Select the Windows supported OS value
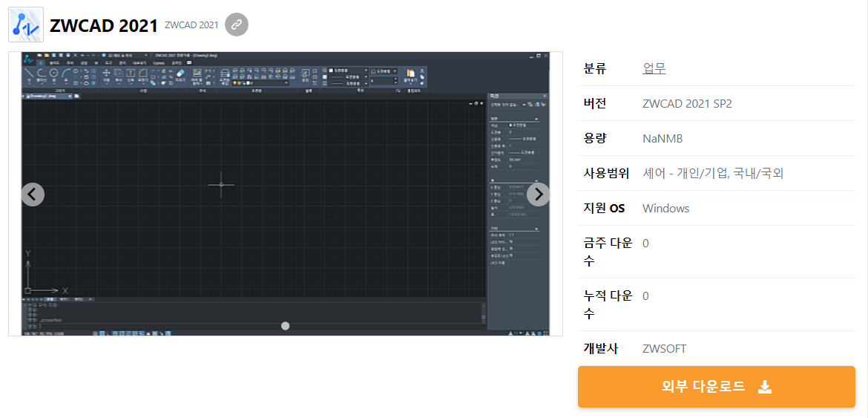The width and height of the screenshot is (868, 418). point(666,208)
